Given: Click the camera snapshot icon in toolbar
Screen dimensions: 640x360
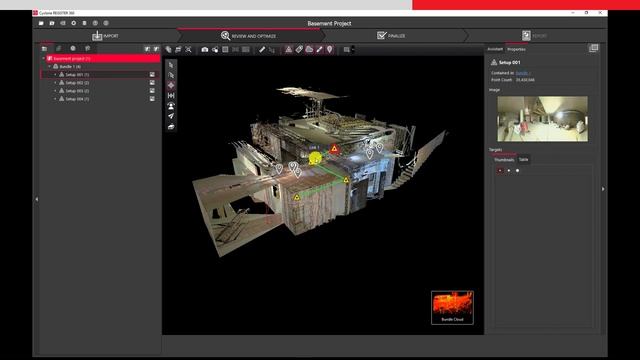Looking at the screenshot, I should click(204, 50).
